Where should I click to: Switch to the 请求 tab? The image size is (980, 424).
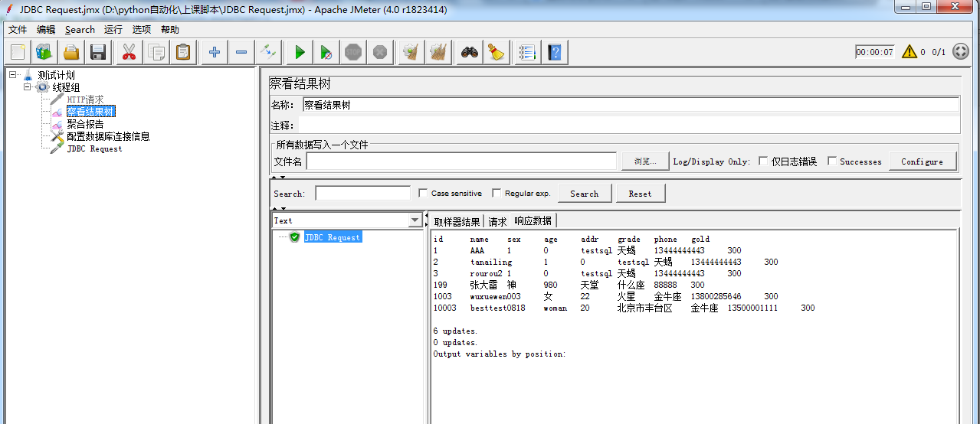pyautogui.click(x=497, y=222)
